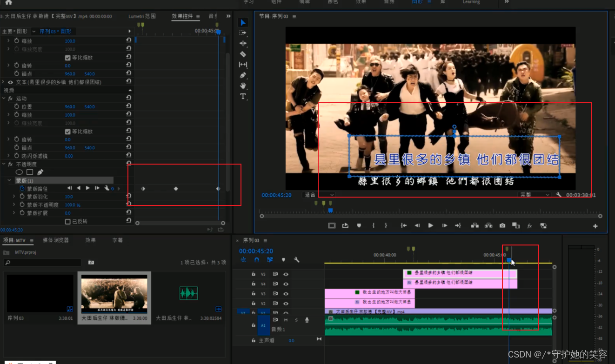Create ellipse mask under opacity
Image resolution: width=615 pixels, height=364 pixels.
click(x=19, y=172)
